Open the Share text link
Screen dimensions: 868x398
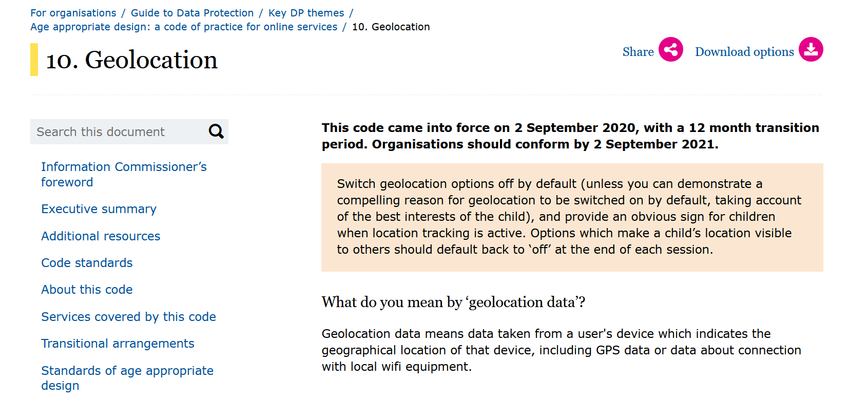(638, 52)
